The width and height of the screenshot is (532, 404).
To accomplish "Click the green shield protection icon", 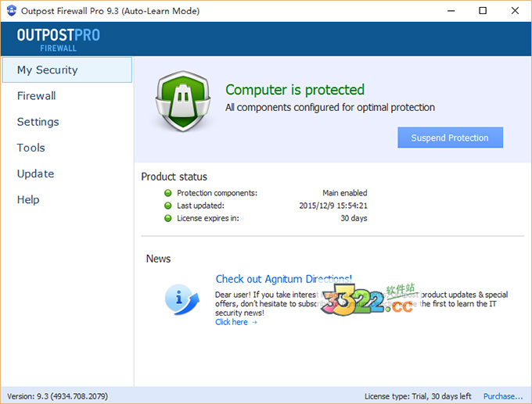I will point(183,101).
